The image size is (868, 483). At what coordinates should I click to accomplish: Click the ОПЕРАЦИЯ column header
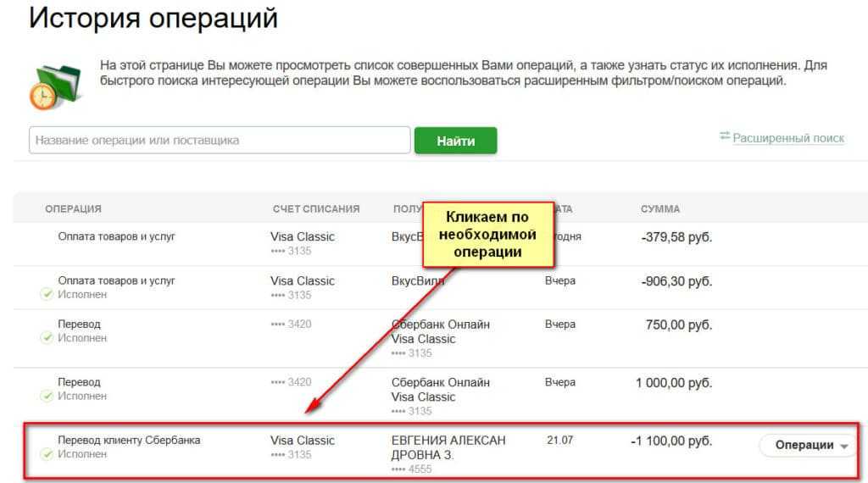tap(73, 209)
